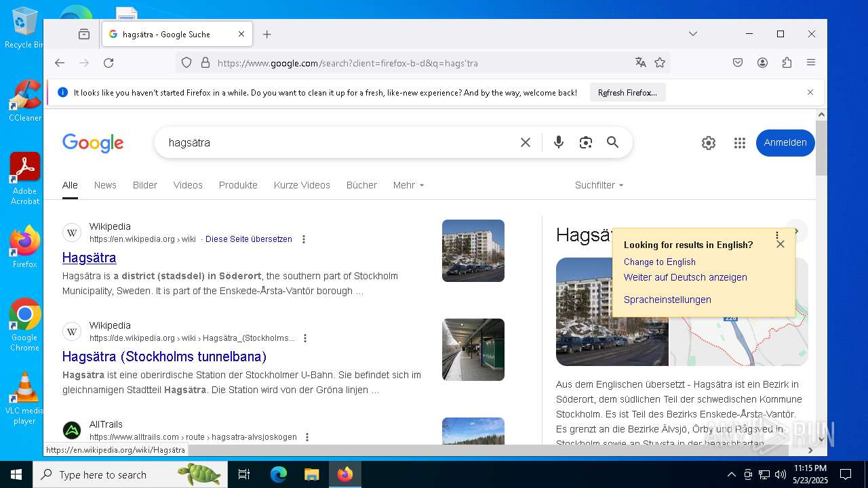List all tabs using chevron dropdown
This screenshot has height=488, width=868.
pyautogui.click(x=692, y=34)
